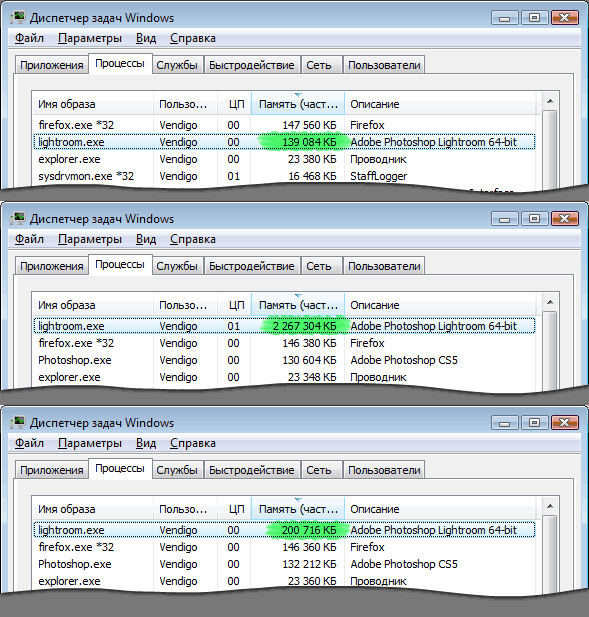589x617 pixels.
Task: Select the sysdrvmon.exe *32 StaffLogger process
Action: 284,176
